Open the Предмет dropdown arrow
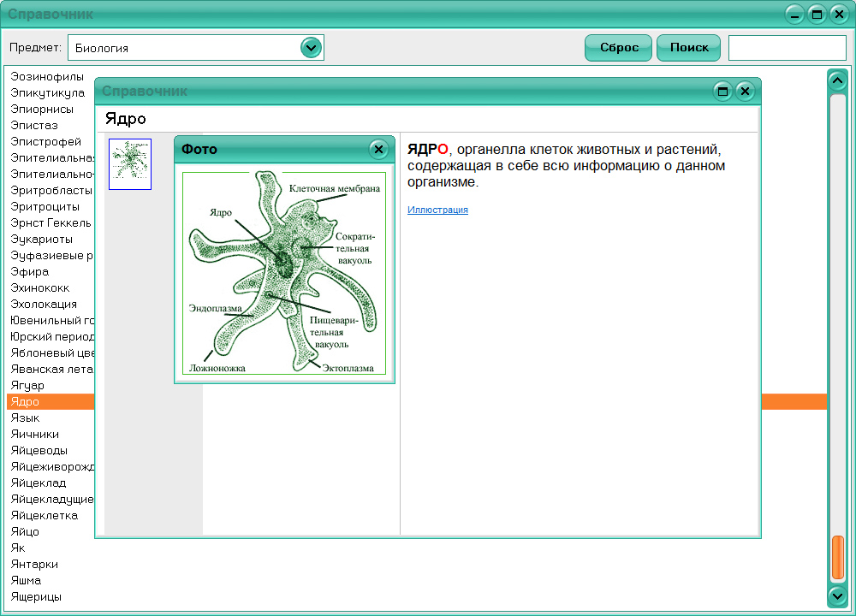 (x=311, y=48)
